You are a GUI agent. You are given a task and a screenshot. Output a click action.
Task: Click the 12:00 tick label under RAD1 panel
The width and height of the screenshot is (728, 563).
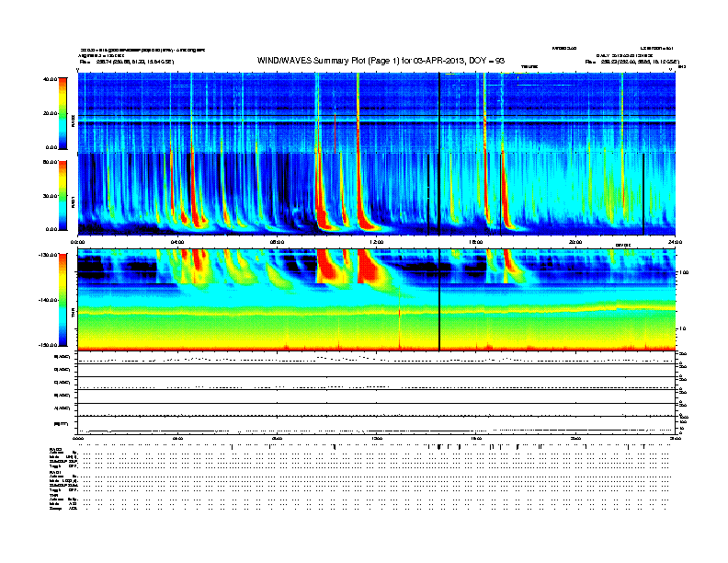[x=377, y=242]
